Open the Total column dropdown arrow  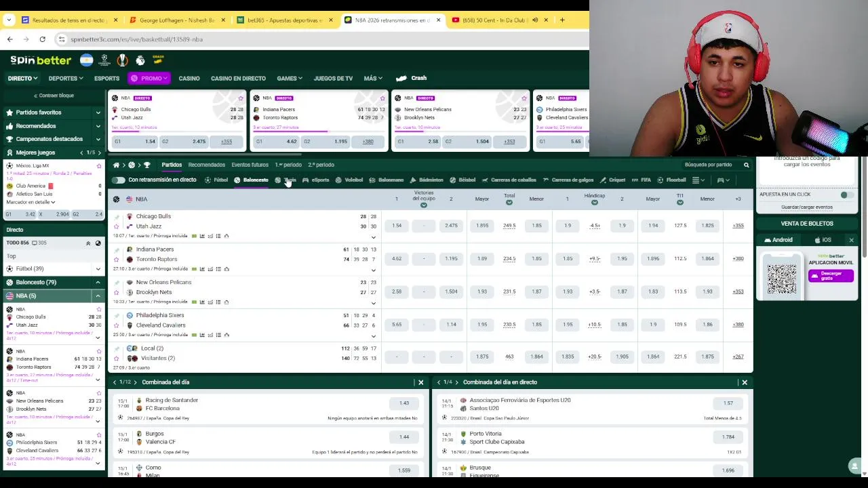(x=509, y=203)
